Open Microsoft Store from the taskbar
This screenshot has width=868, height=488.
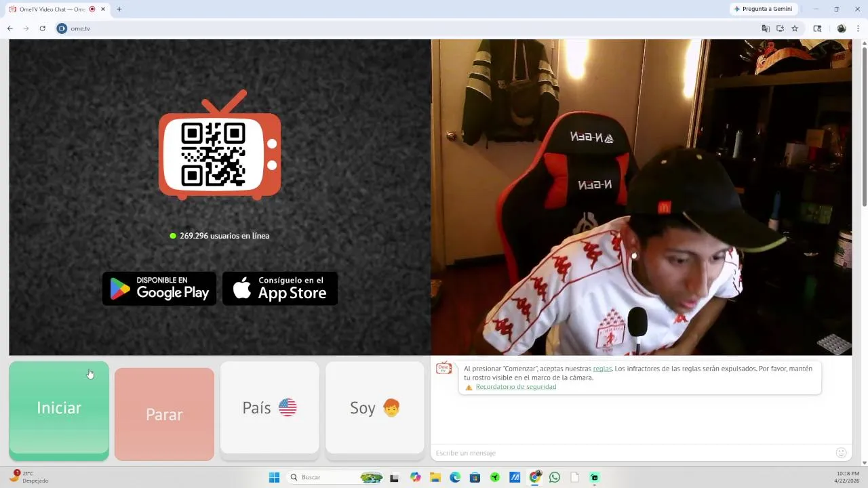(475, 477)
